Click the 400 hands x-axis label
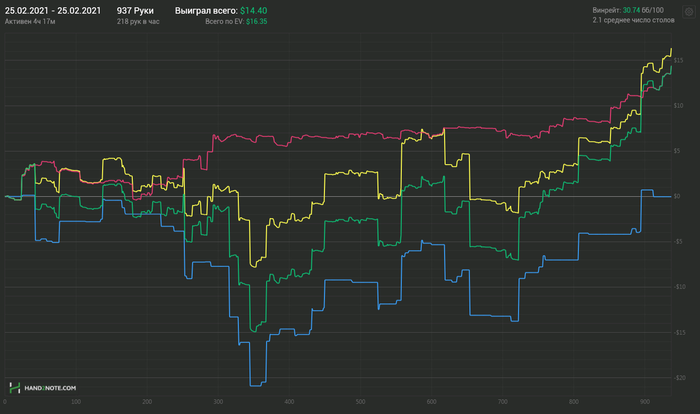700x414 pixels. [x=289, y=402]
